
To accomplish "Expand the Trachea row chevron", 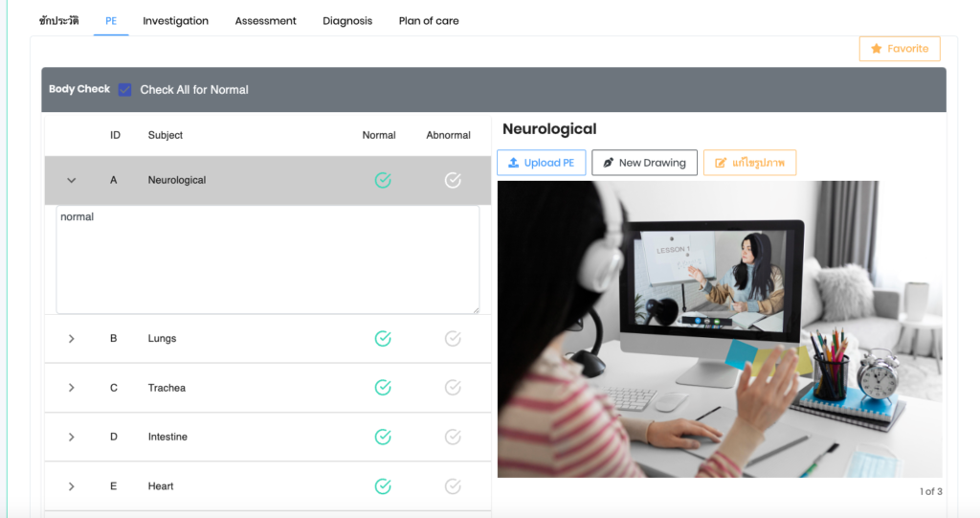I will (71, 388).
